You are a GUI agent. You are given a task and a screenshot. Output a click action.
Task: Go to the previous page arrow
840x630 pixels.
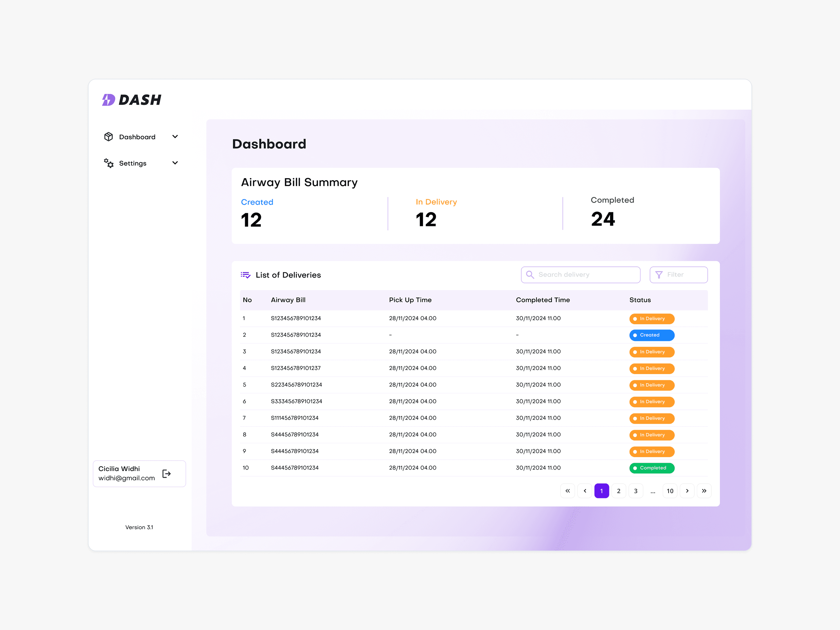[x=585, y=491]
